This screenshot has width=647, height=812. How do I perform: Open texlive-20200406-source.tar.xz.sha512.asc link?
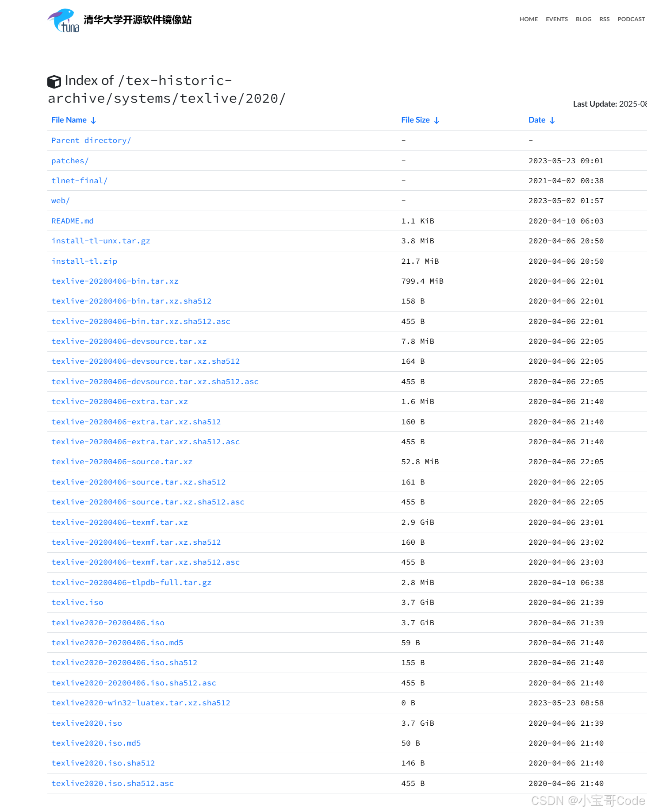(148, 502)
